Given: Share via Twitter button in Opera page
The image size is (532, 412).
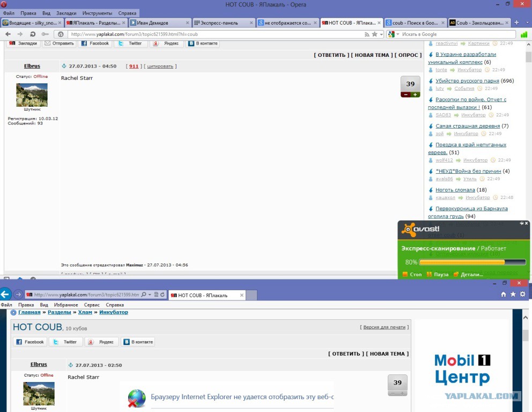Looking at the screenshot, I should (131, 43).
